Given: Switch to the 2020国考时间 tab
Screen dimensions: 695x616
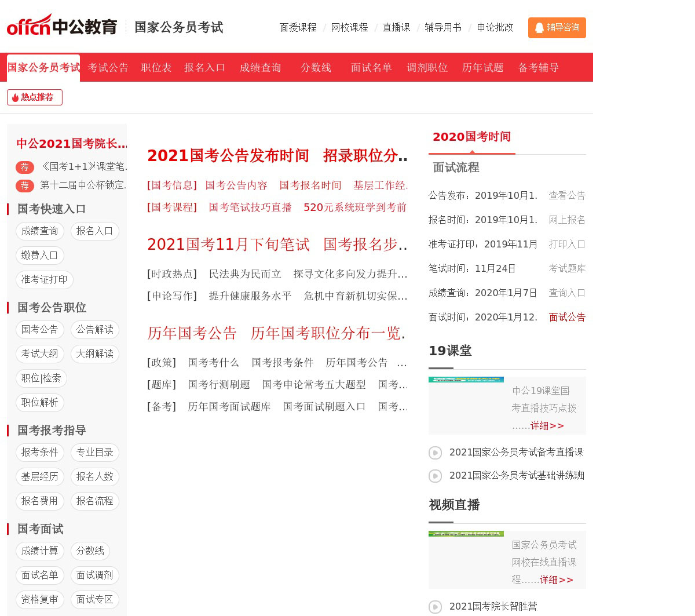Looking at the screenshot, I should click(471, 137).
